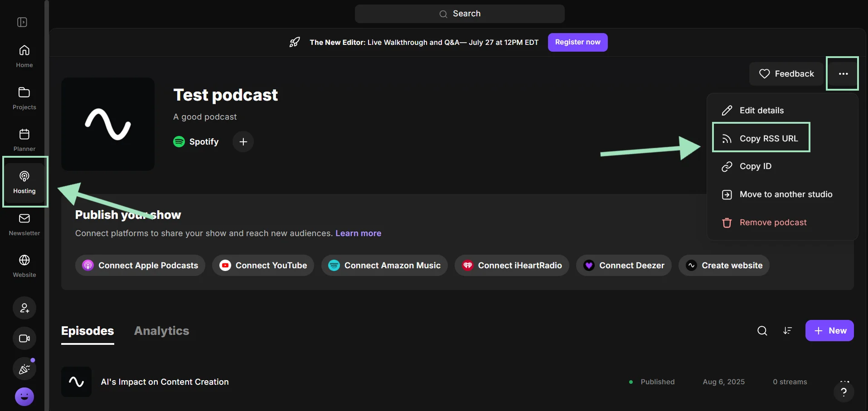Image resolution: width=868 pixels, height=411 pixels.
Task: Toggle the sidebar collapse icon
Action: (x=22, y=22)
